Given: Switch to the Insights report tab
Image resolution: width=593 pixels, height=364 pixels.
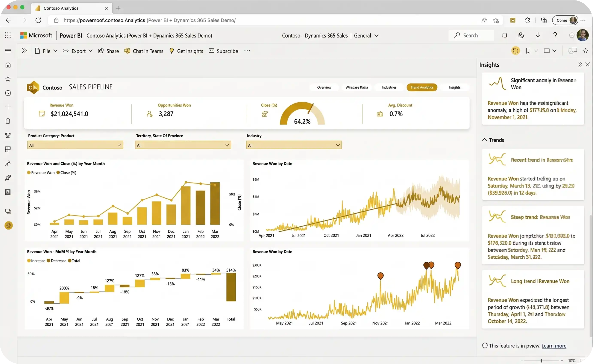Looking at the screenshot, I should click(454, 87).
